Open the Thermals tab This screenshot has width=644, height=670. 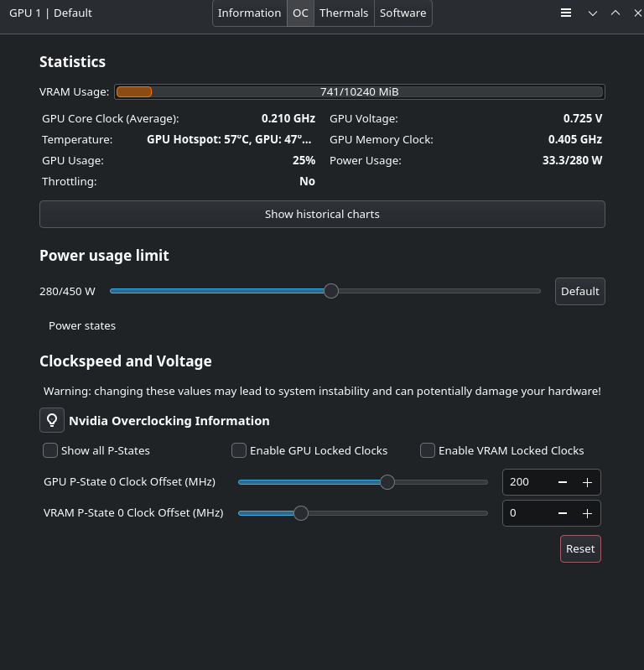344,13
